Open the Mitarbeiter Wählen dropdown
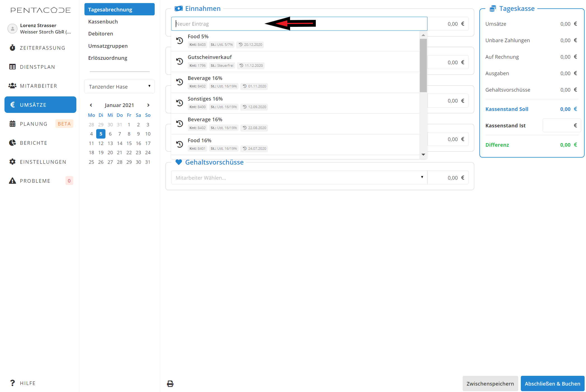The height and width of the screenshot is (392, 586). click(x=299, y=178)
